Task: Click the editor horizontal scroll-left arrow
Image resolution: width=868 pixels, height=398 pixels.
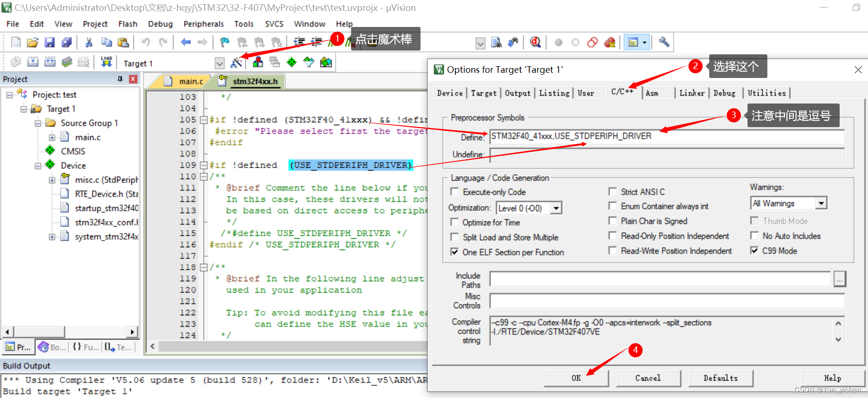Action: [152, 346]
